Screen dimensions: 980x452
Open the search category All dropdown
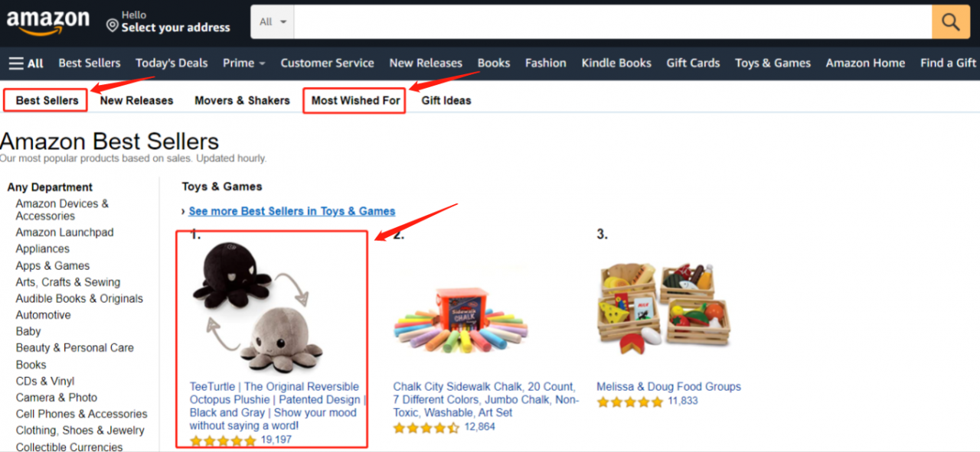pos(273,21)
